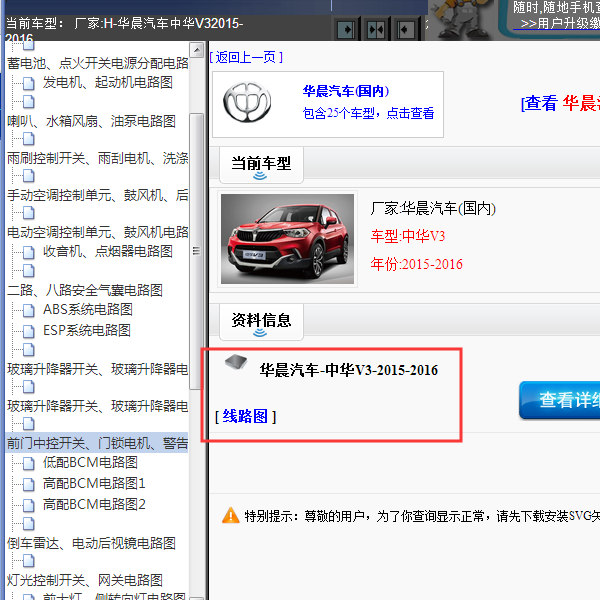The image size is (600, 600).
Task: Select the 当前车型 tab
Action: (x=261, y=165)
